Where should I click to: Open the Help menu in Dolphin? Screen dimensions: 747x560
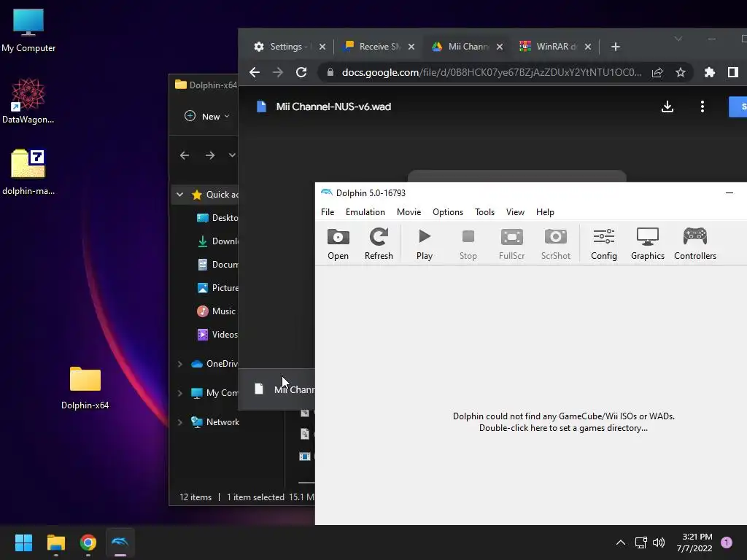click(545, 212)
